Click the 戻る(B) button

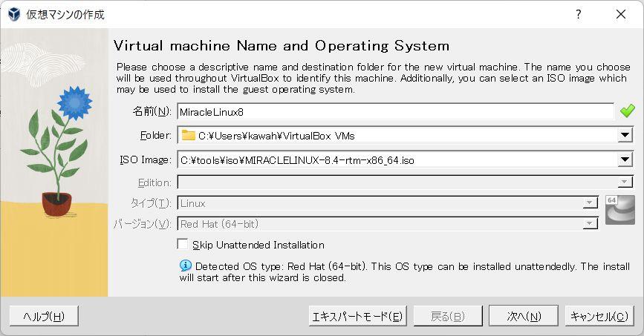[448, 316]
